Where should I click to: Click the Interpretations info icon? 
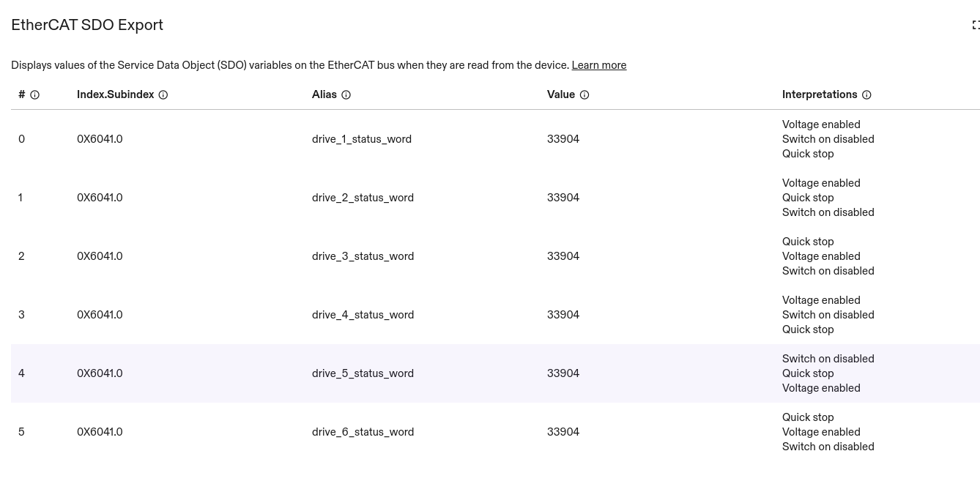[866, 94]
